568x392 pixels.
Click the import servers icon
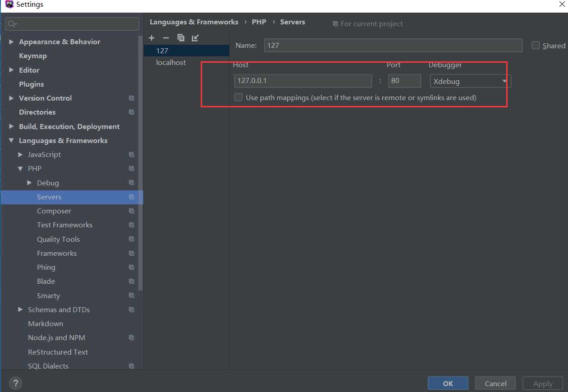coord(195,38)
